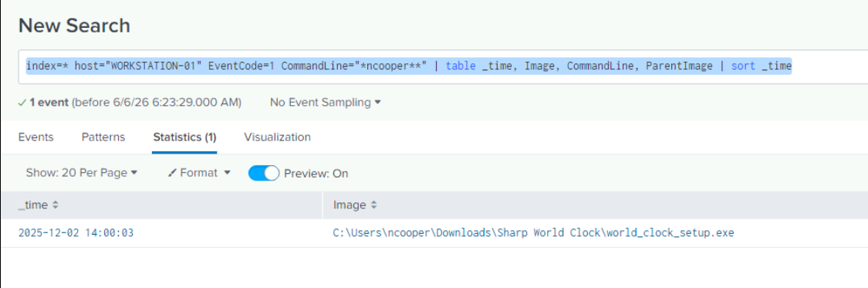Click inside the search query input field
Screen dimensions: 868x288
443,66
